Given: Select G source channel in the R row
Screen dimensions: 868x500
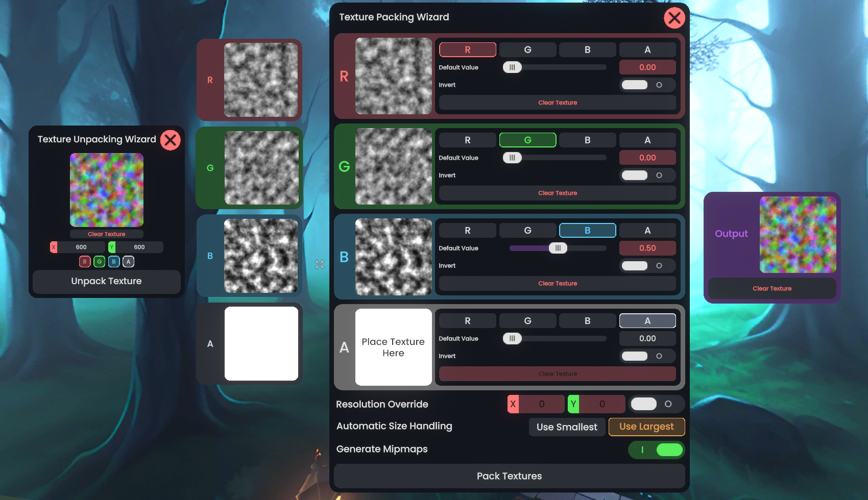Looking at the screenshot, I should [527, 50].
